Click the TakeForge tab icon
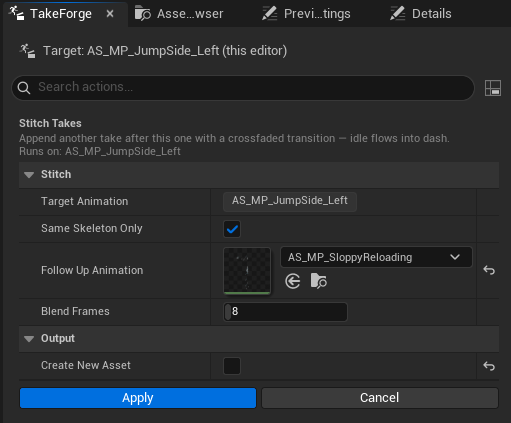 16,14
